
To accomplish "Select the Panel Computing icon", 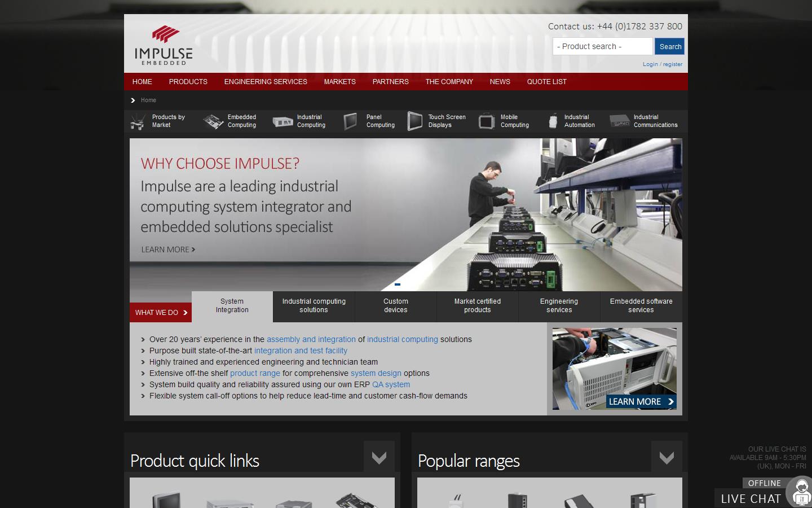I will pyautogui.click(x=350, y=121).
